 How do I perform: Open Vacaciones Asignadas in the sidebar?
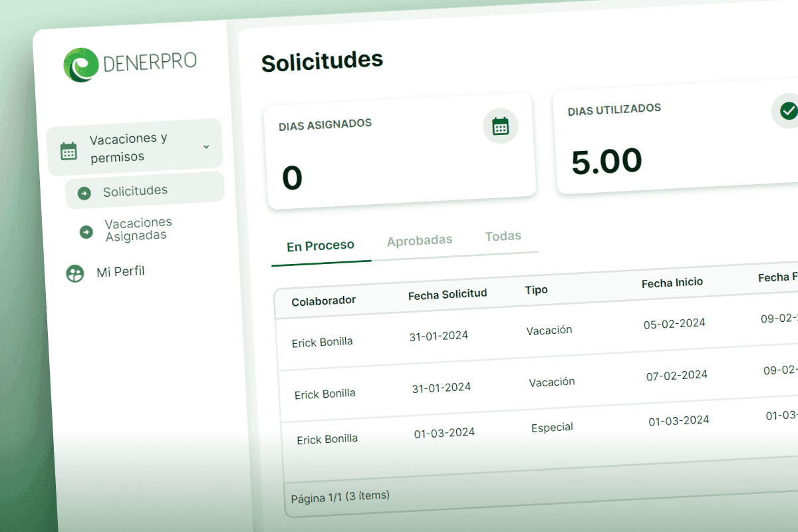tap(138, 229)
